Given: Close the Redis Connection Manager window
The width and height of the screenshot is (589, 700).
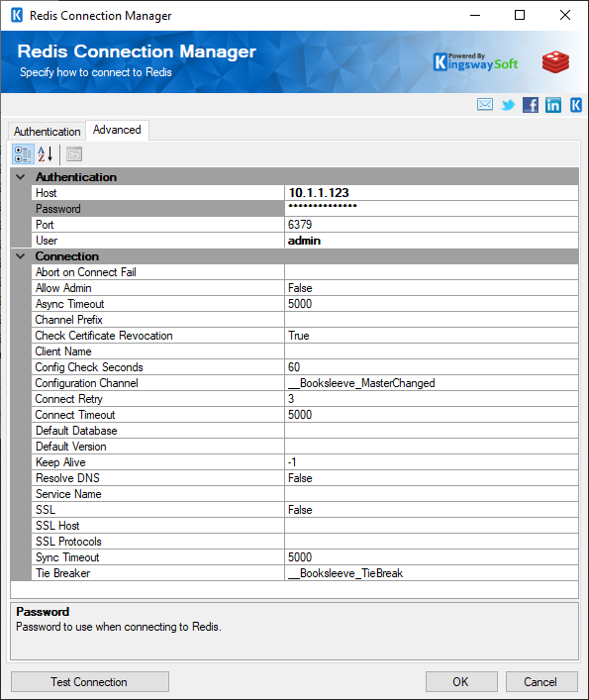Looking at the screenshot, I should 565,15.
